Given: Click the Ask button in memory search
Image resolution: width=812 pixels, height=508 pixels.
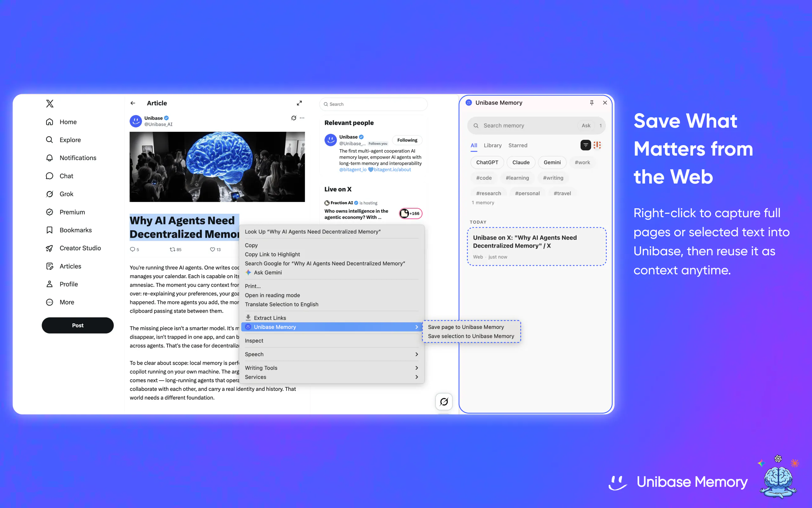Looking at the screenshot, I should [586, 126].
